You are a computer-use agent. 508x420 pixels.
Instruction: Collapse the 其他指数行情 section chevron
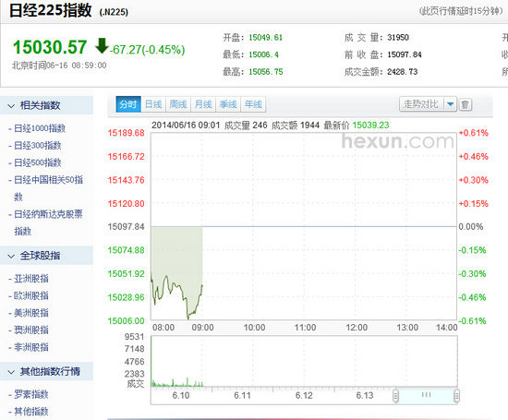(11, 372)
